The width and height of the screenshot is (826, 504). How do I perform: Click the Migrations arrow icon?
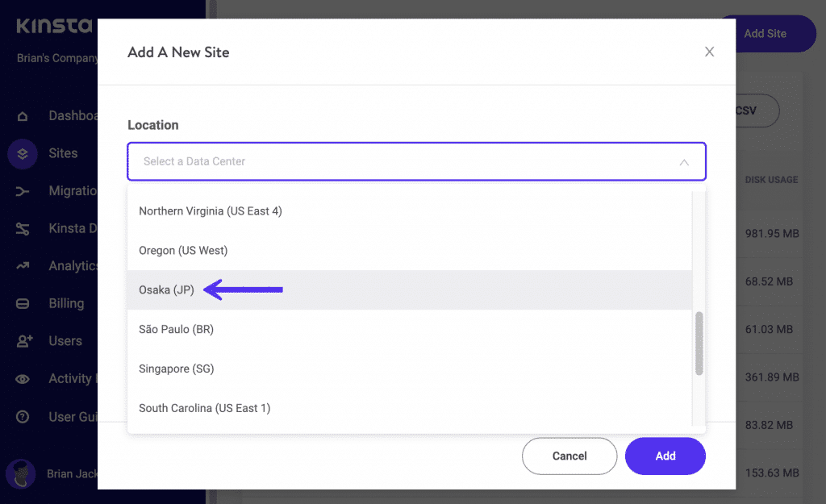pos(23,191)
